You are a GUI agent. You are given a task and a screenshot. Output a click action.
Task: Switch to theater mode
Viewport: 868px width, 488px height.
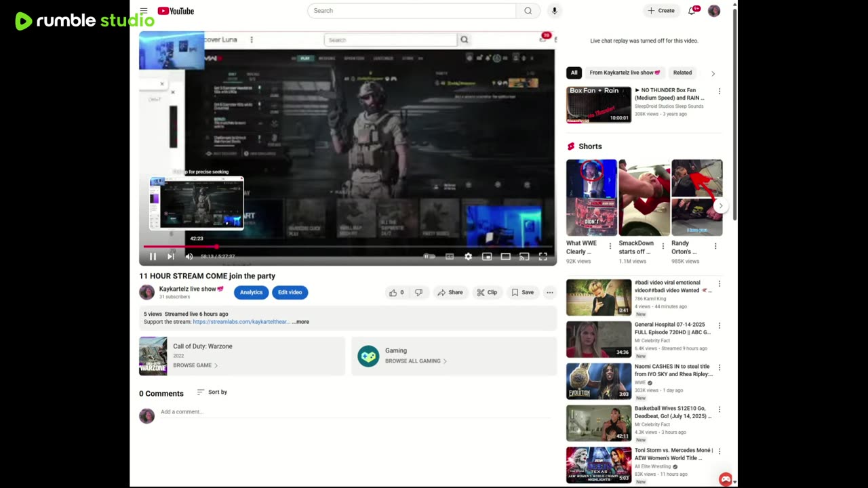pos(505,256)
